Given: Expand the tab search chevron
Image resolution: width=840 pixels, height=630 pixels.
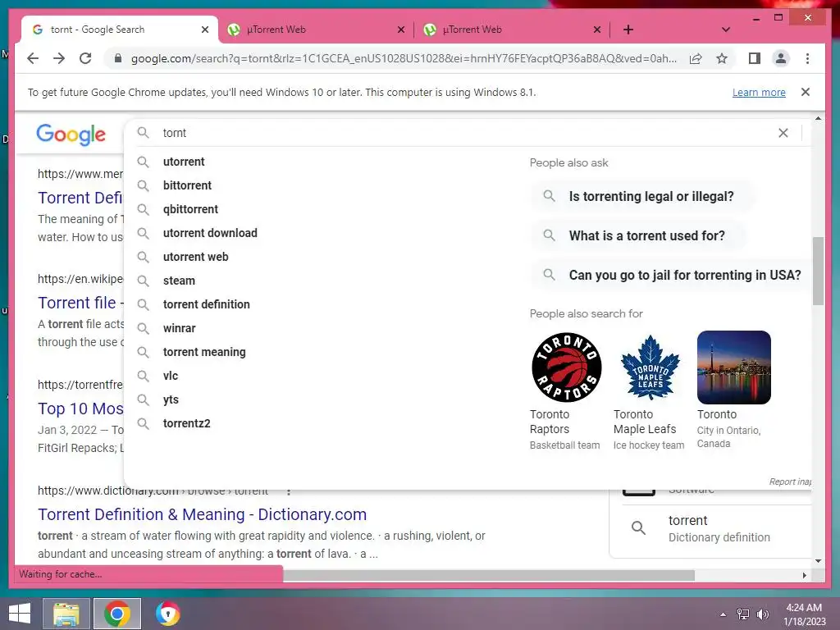Looking at the screenshot, I should [726, 30].
